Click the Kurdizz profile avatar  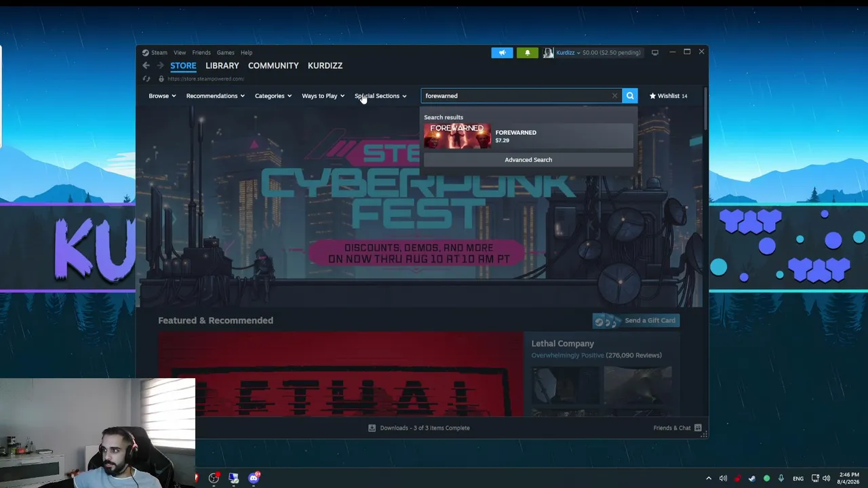pos(548,52)
